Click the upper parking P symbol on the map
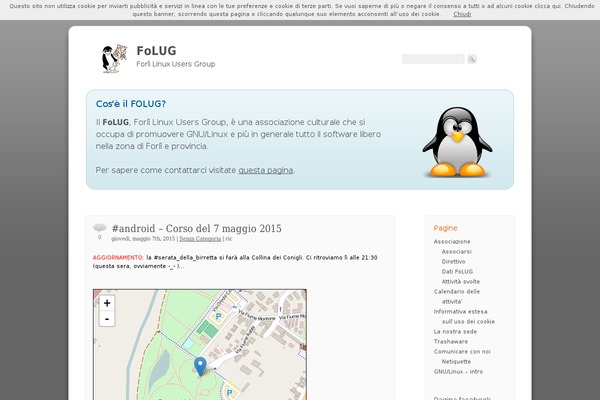 218,316
